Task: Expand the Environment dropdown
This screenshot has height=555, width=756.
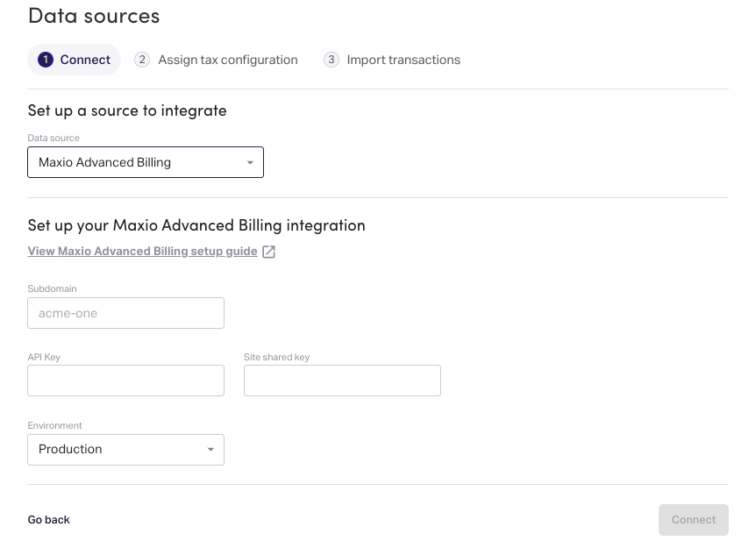Action: tap(125, 450)
